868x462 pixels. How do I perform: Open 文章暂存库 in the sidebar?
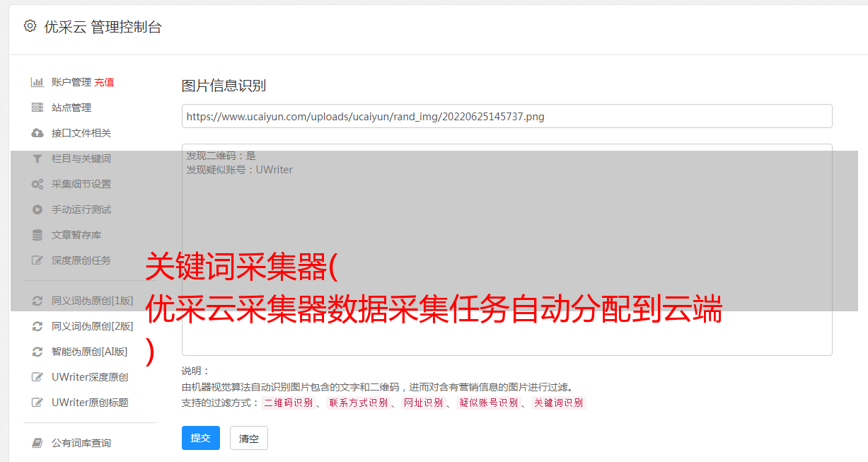76,235
